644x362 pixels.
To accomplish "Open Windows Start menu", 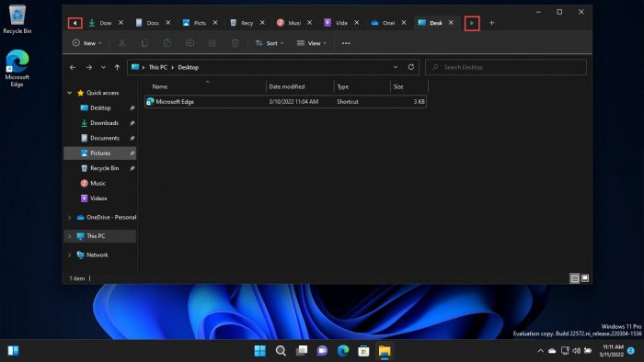I will 260,351.
